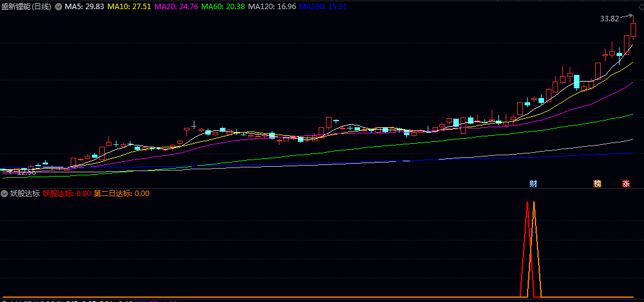Click the red signal spike peak

click(x=526, y=203)
